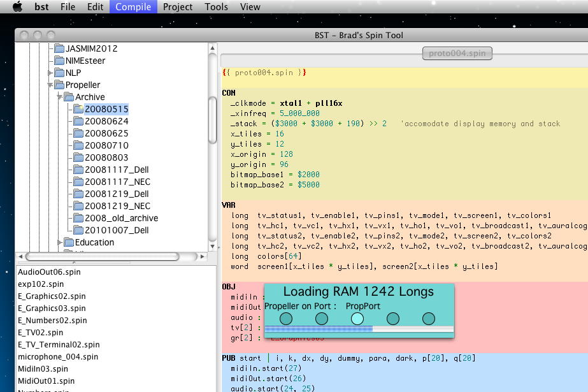
Task: Select the JASMIM2012 folder icon
Action: click(x=59, y=48)
